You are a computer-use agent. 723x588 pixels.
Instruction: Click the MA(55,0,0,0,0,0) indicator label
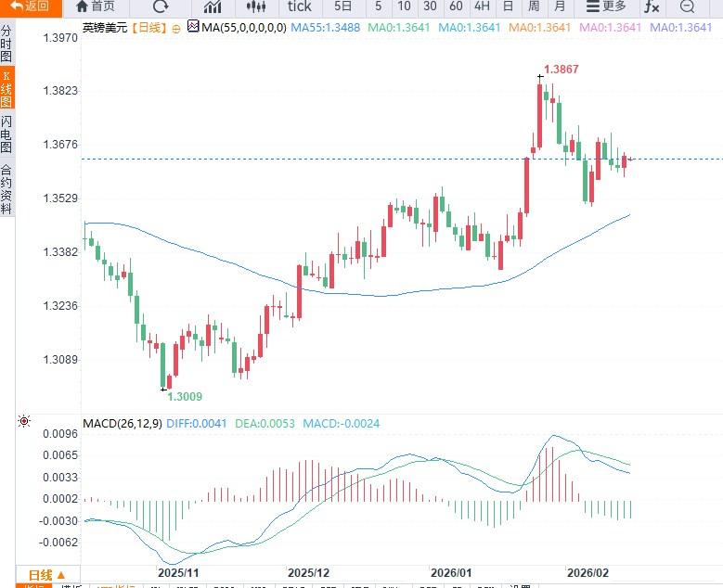coord(244,28)
